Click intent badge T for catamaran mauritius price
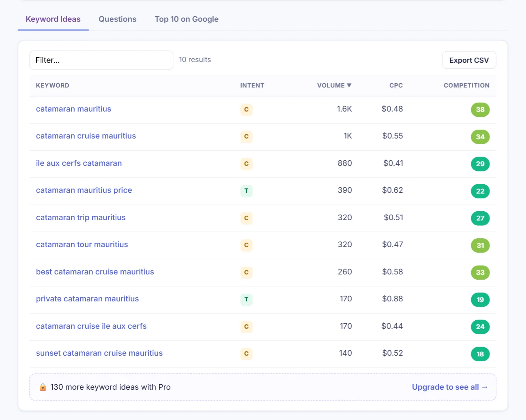This screenshot has width=526, height=420. point(246,191)
